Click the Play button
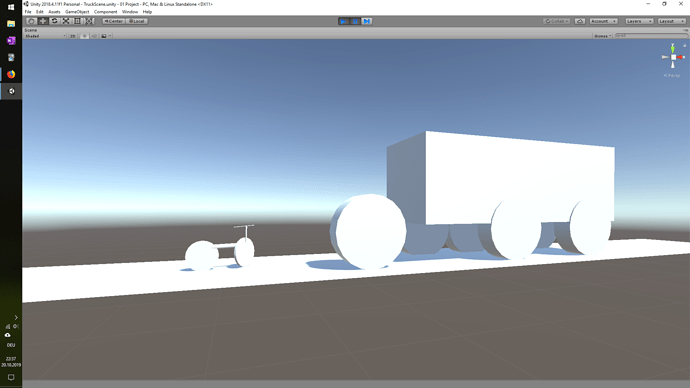This screenshot has height=388, width=690. [x=344, y=21]
